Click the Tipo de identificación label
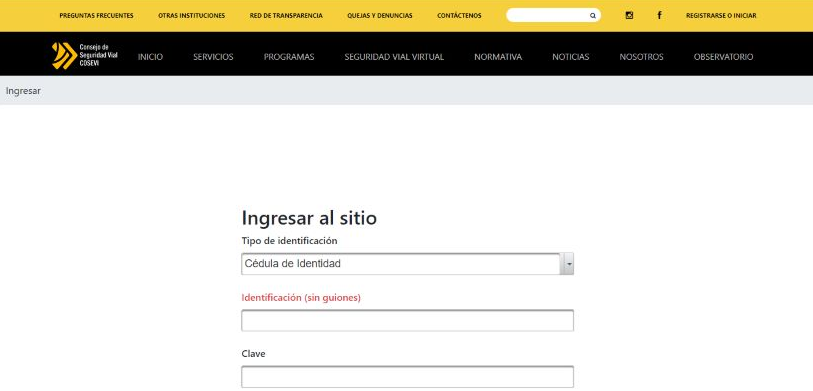The image size is (813, 391). point(289,241)
